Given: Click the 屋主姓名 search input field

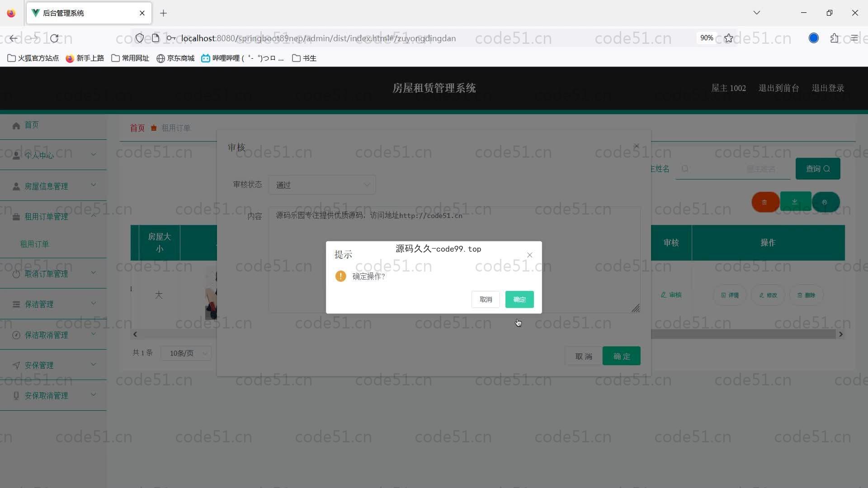Looking at the screenshot, I should [x=733, y=169].
